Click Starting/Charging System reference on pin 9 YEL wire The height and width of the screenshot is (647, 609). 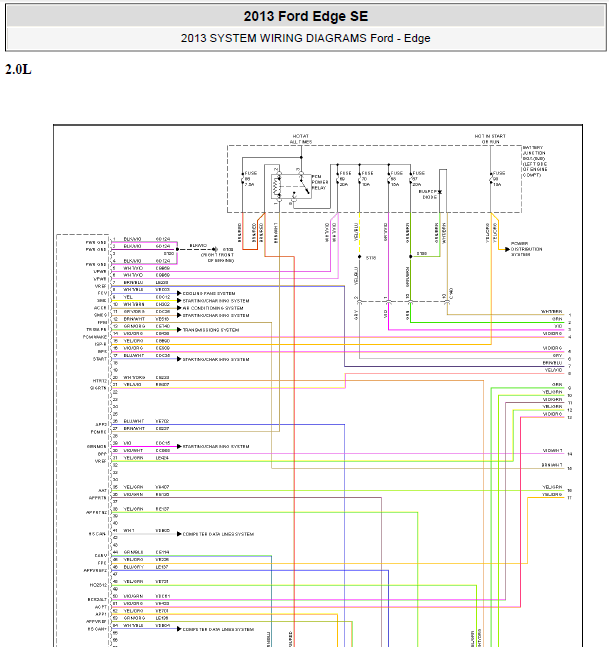pos(216,301)
